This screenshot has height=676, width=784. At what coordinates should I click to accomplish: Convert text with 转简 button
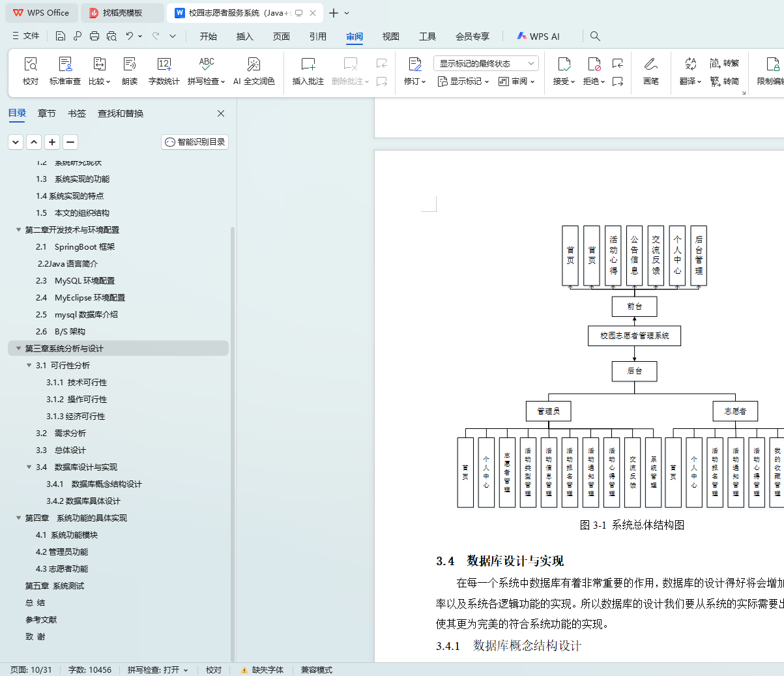(x=725, y=81)
